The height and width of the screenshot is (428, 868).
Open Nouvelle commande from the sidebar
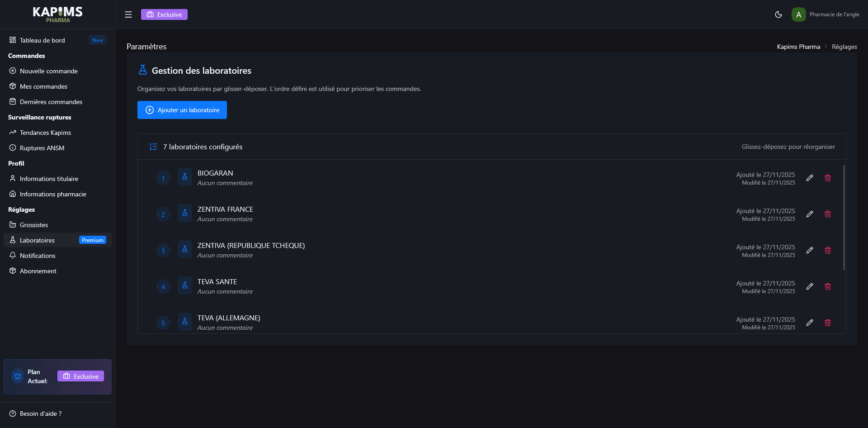(x=49, y=71)
